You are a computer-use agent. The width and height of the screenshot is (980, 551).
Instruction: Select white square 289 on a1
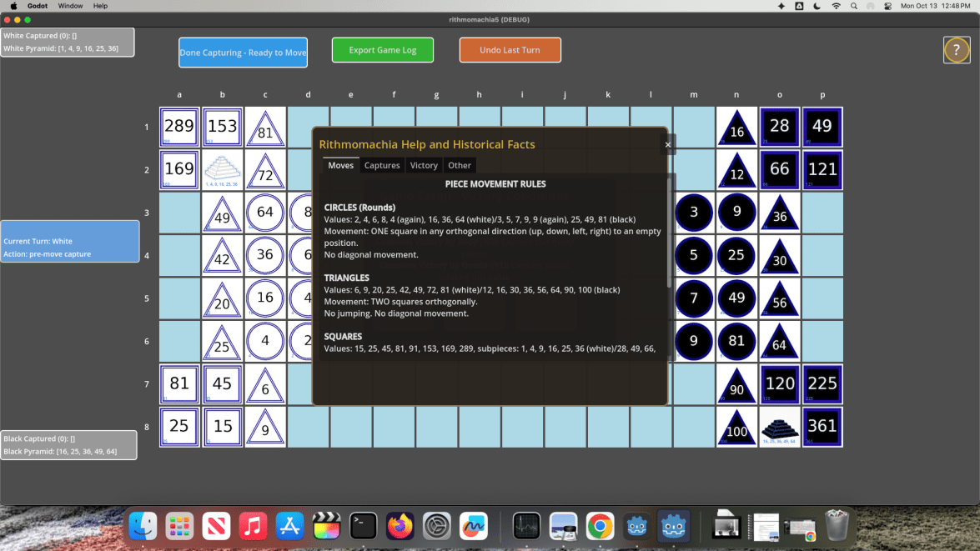[179, 128]
